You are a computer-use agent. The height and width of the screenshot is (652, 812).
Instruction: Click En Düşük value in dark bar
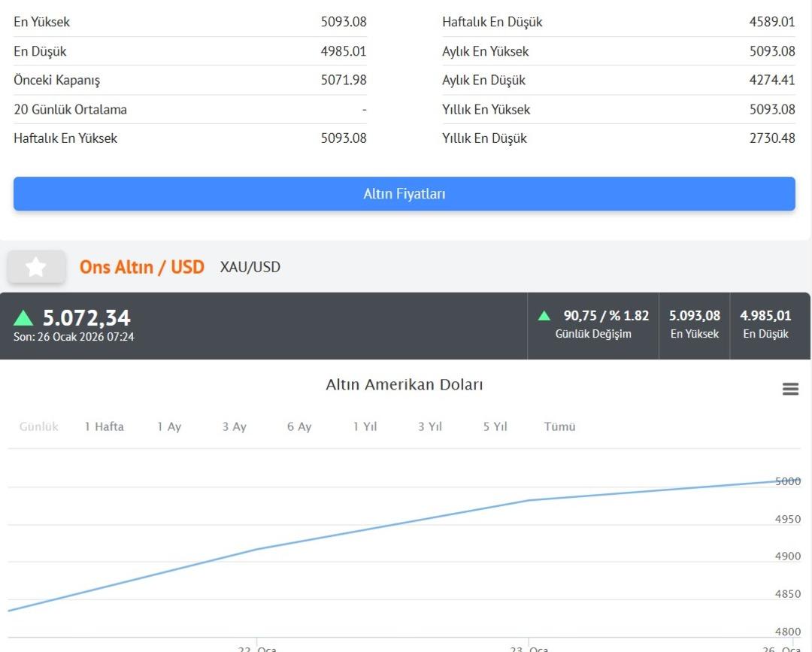765,316
